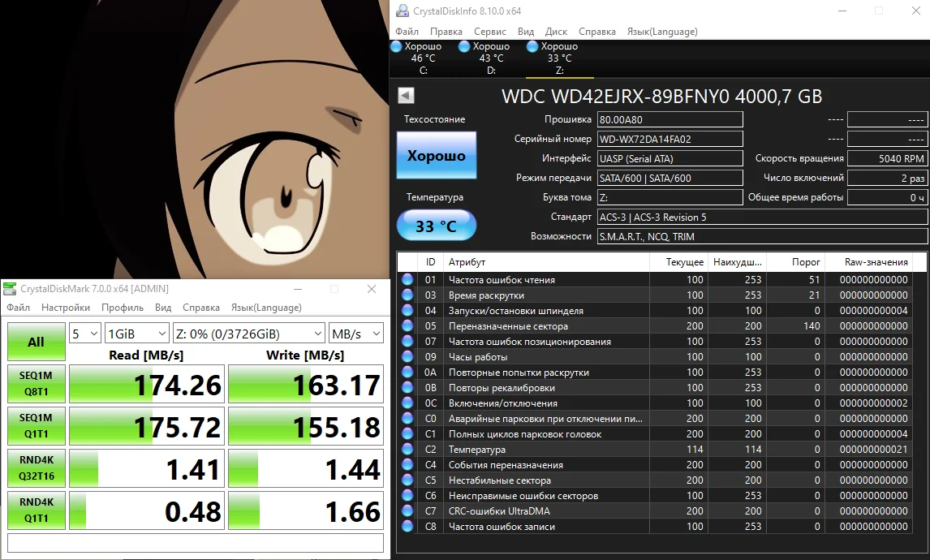Select disk D: tab showing 43 °C
Image resolution: width=930 pixels, height=560 pixels.
point(492,58)
